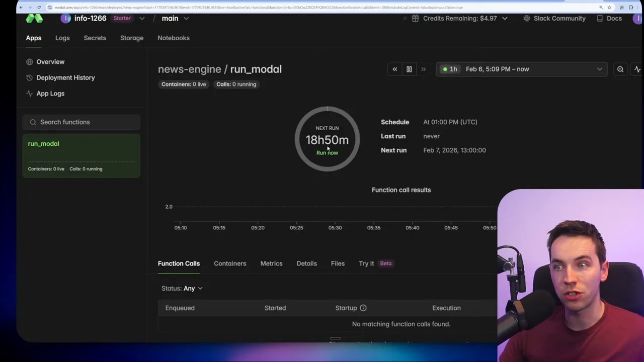Click the Modal workspace logo

click(x=34, y=18)
